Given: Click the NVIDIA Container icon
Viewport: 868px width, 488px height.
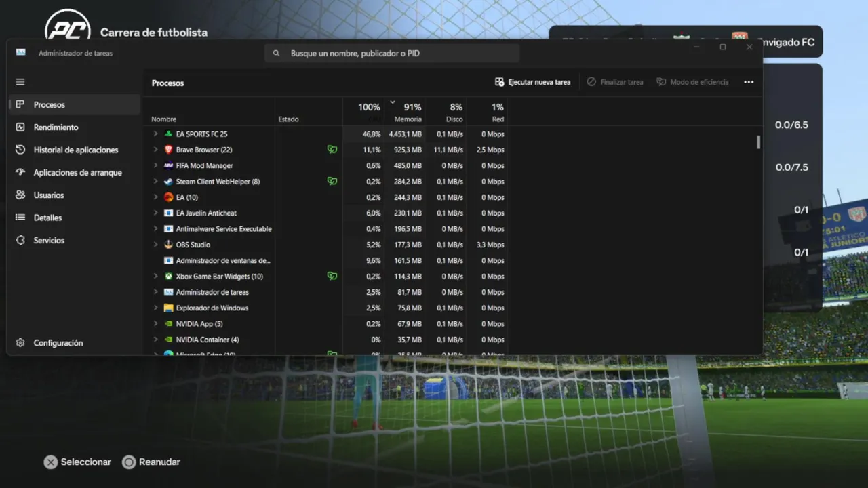Looking at the screenshot, I should 168,340.
